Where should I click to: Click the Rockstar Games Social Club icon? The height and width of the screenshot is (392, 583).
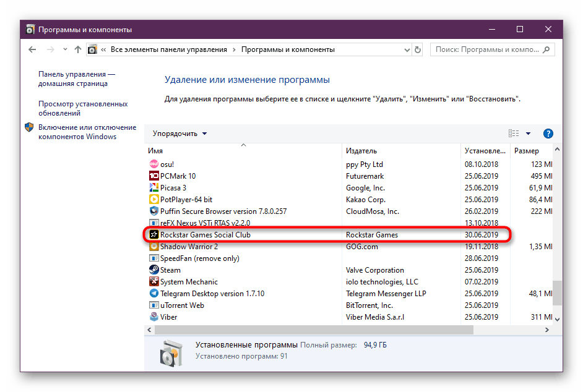click(154, 234)
